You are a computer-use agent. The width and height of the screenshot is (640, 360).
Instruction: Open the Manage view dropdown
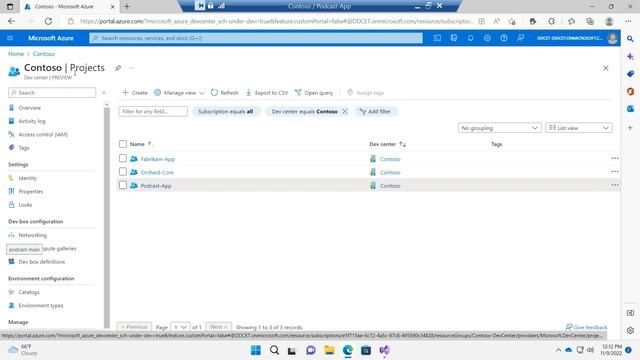(179, 93)
